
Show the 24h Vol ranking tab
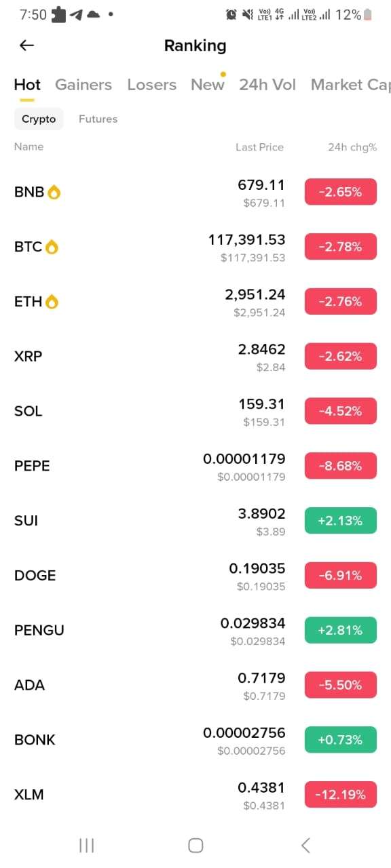(267, 85)
